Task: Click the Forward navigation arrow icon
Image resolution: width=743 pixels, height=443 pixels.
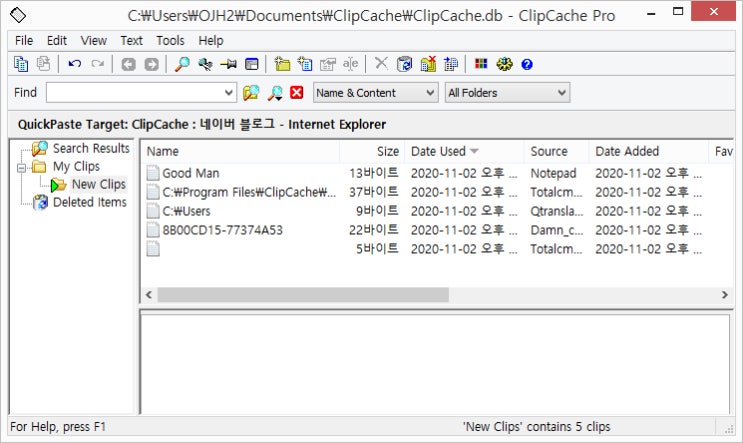Action: pos(151,64)
